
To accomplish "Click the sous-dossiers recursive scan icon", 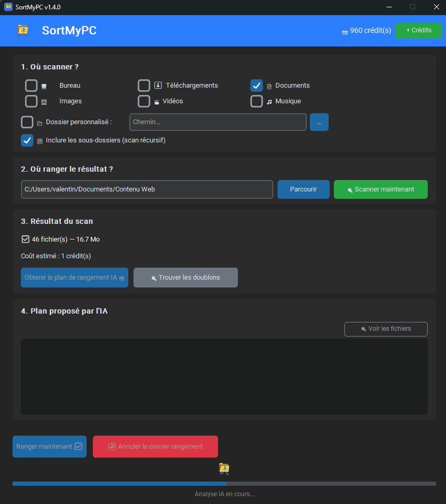I will click(40, 141).
